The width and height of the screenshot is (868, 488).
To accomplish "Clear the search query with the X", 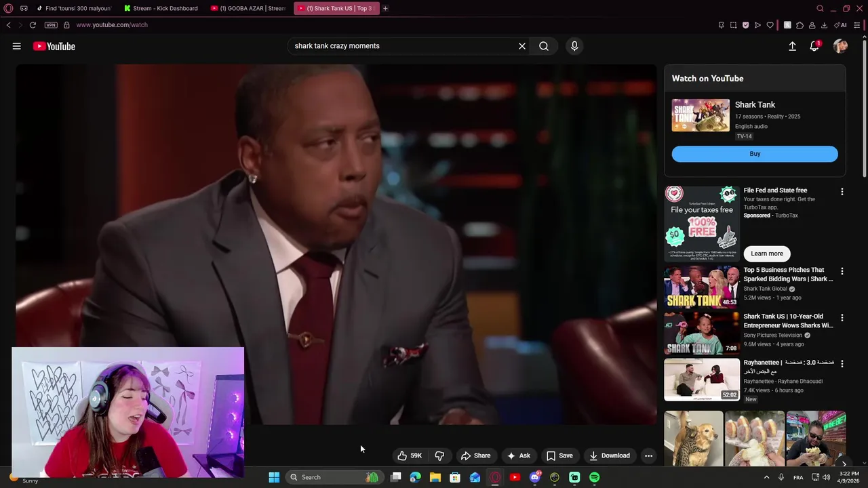I will click(522, 46).
